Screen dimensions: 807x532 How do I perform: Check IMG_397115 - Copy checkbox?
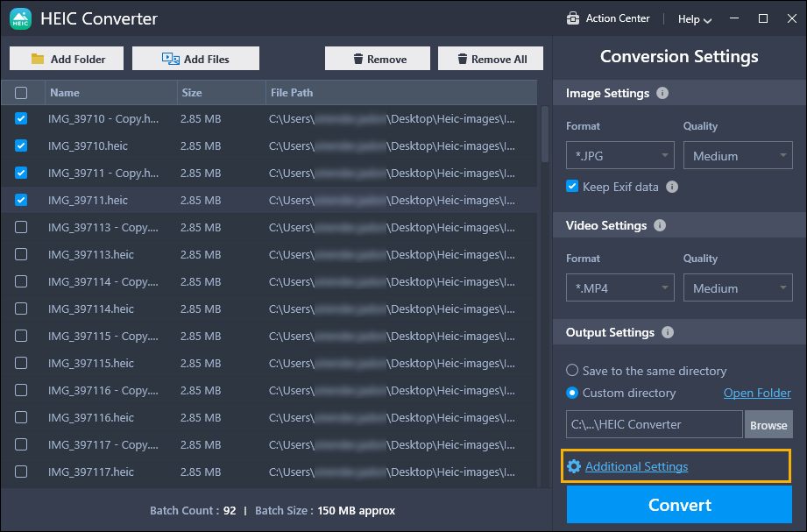click(x=21, y=336)
